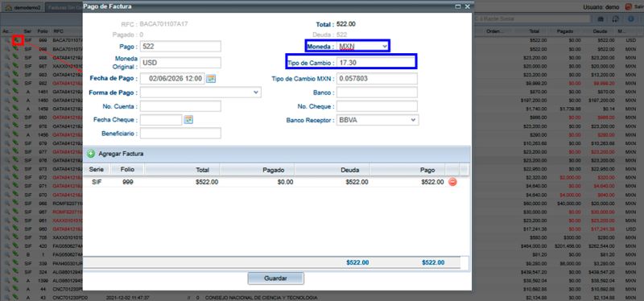644x301 pixels.
Task: Click the pay icon in folio 998 row
Action: (15, 49)
